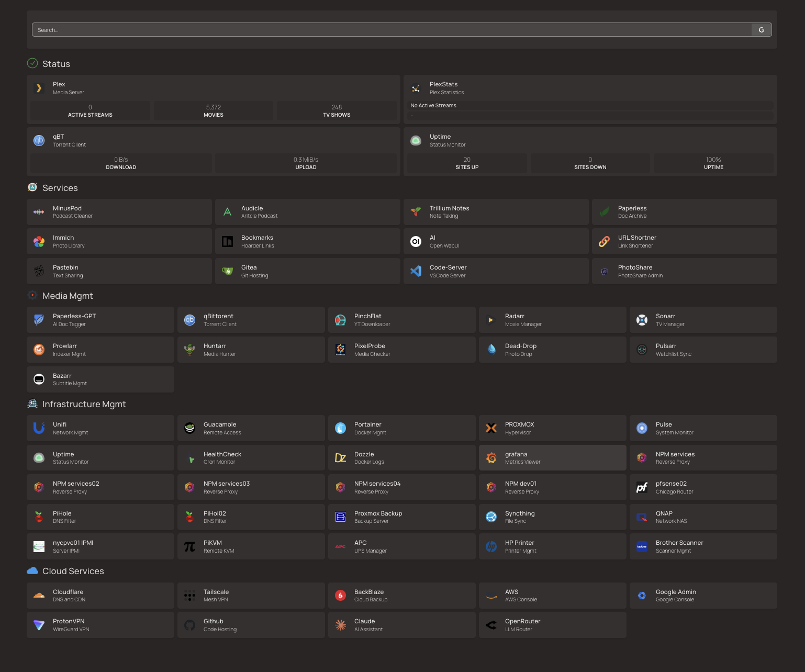Click the "20 SITES UP" Uptime stat
The height and width of the screenshot is (672, 805).
pos(467,163)
